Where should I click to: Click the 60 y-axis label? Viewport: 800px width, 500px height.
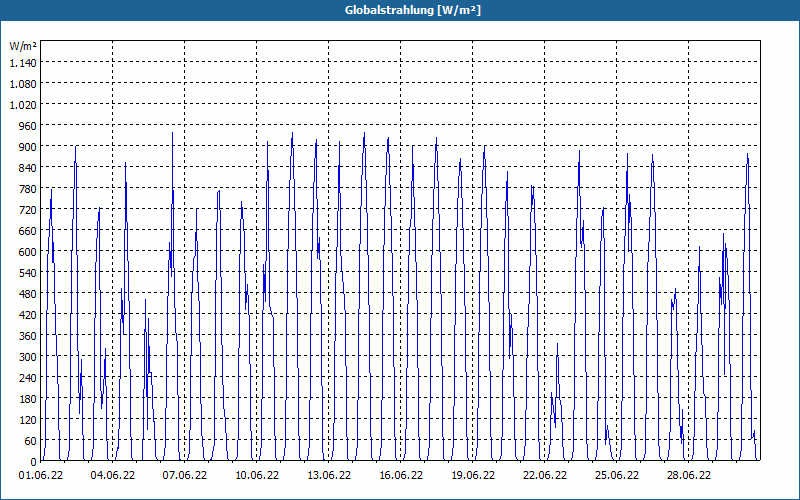tap(31, 441)
